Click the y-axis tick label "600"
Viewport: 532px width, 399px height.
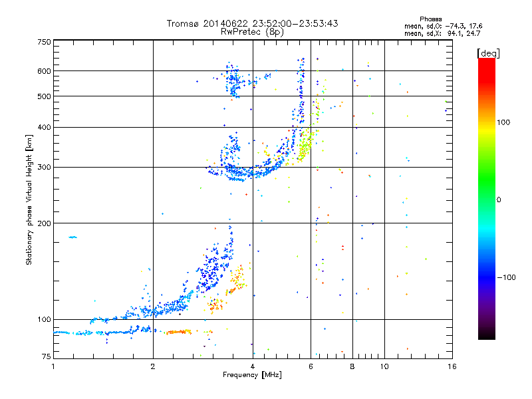coord(44,71)
